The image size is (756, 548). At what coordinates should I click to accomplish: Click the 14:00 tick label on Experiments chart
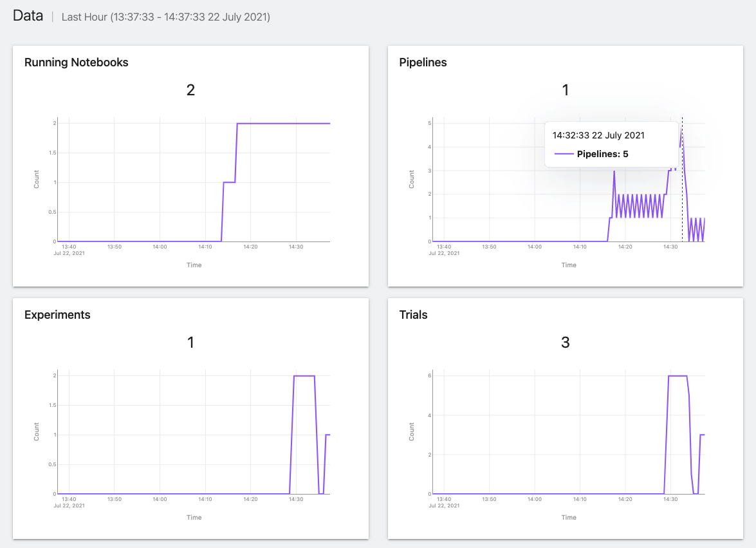[x=160, y=499]
